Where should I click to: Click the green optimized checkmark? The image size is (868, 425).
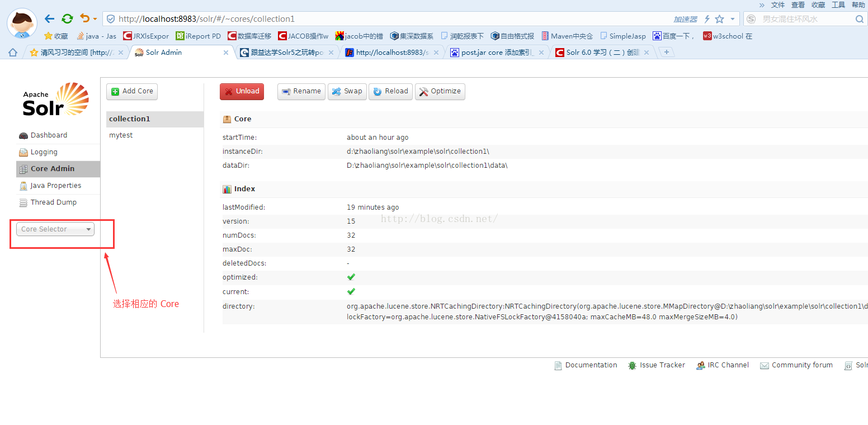click(351, 277)
